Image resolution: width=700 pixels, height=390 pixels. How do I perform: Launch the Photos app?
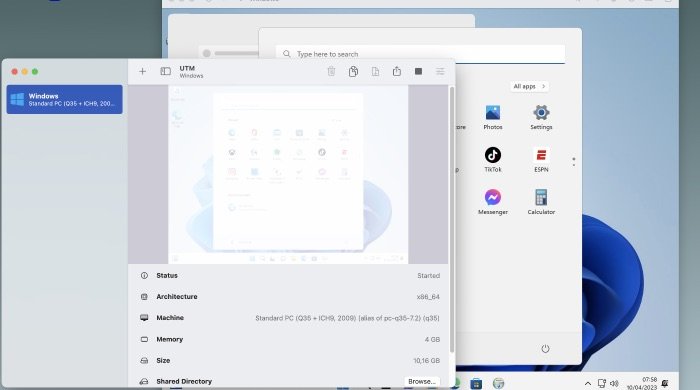(x=493, y=117)
